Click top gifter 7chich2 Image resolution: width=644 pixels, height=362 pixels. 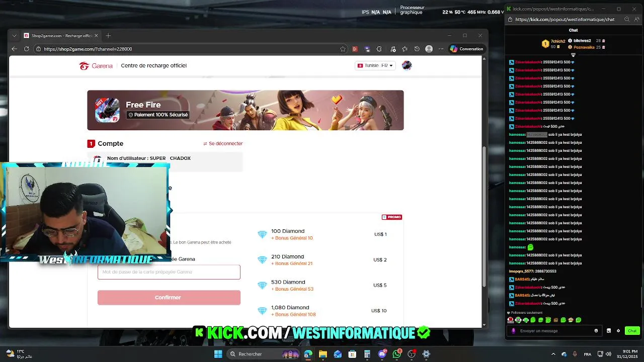554,44
